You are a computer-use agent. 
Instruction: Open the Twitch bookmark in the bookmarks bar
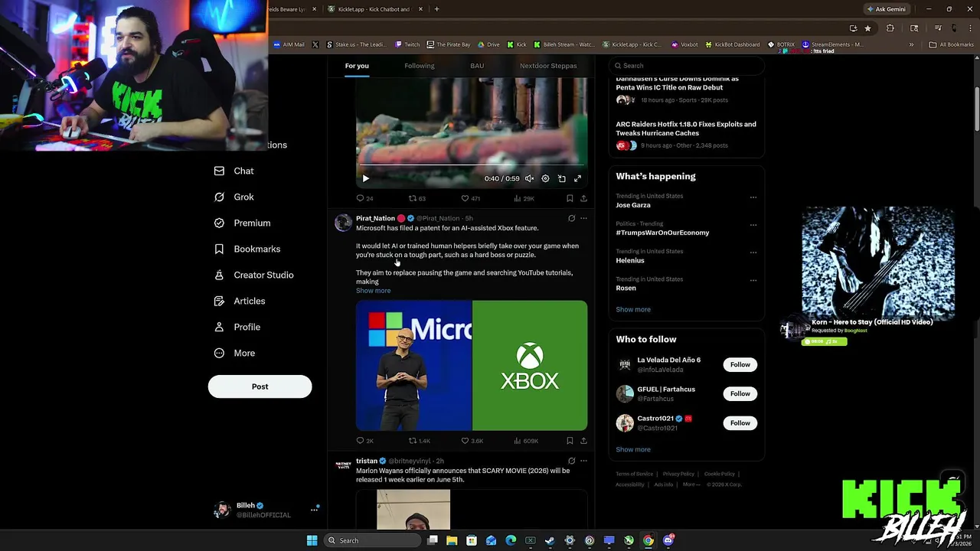407,44
